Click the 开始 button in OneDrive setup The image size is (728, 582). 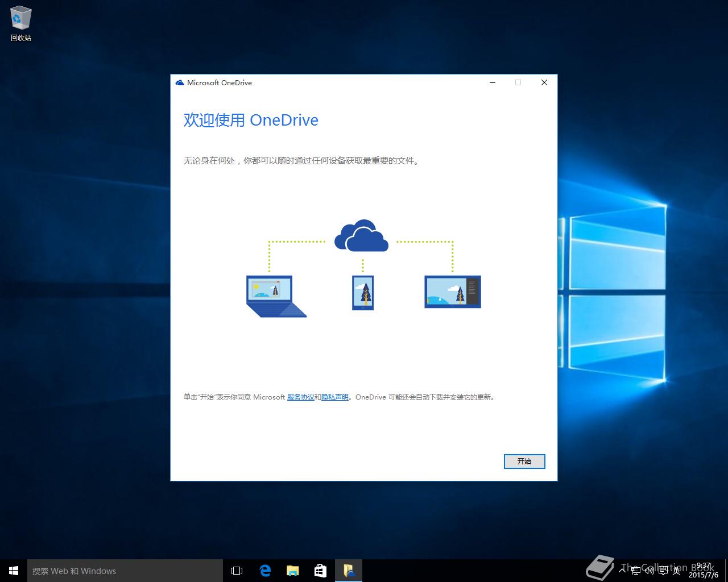point(524,462)
